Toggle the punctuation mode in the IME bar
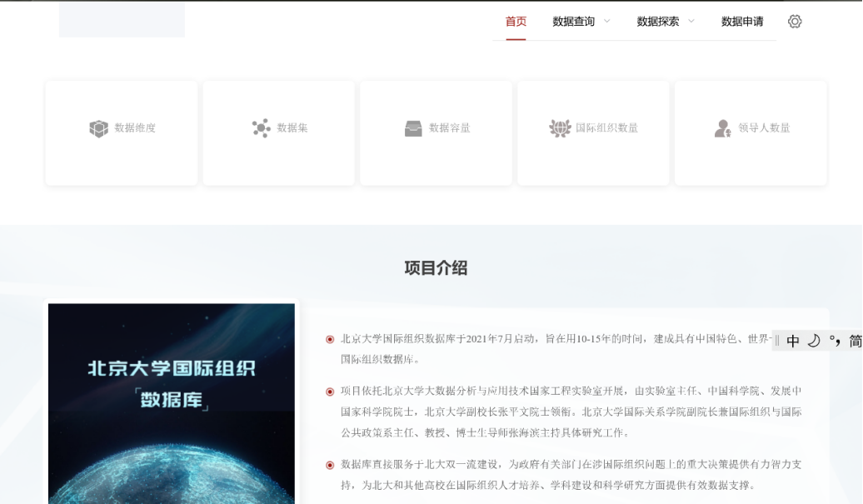863x504 pixels. click(834, 341)
